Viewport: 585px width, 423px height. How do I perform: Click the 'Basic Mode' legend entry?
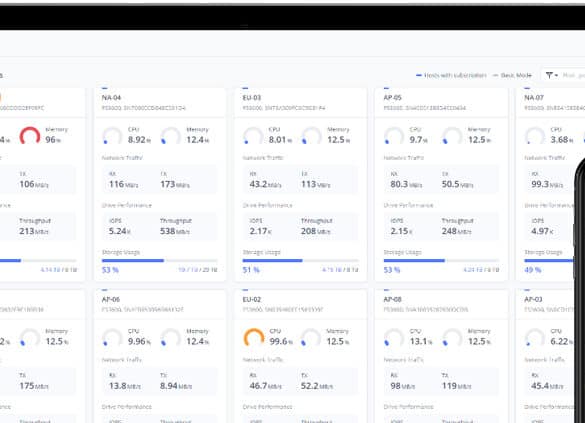click(512, 75)
